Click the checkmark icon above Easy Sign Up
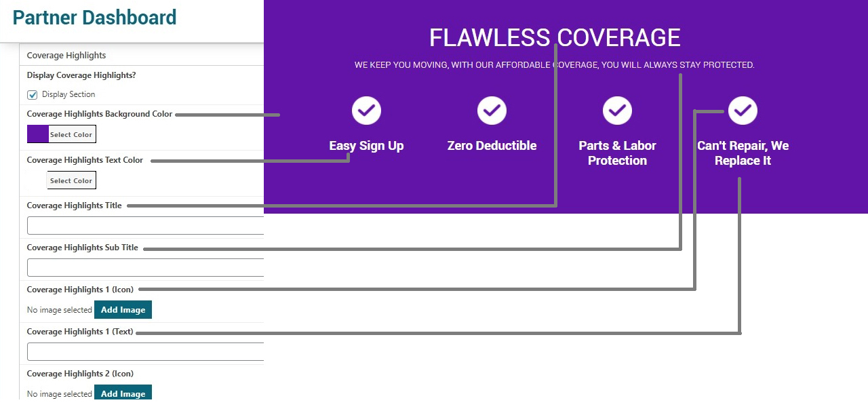 pos(366,111)
